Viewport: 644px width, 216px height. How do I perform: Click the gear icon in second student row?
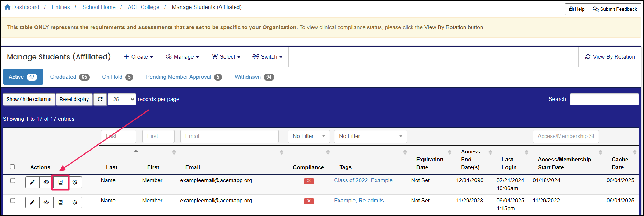point(75,202)
